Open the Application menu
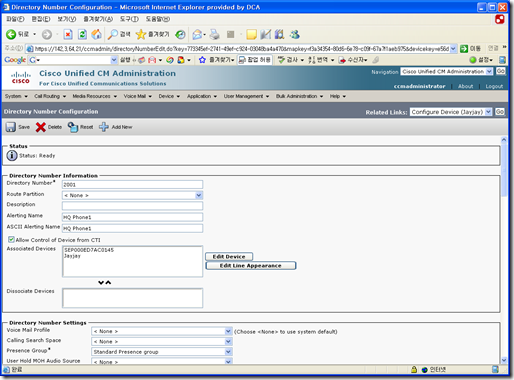 (202, 96)
